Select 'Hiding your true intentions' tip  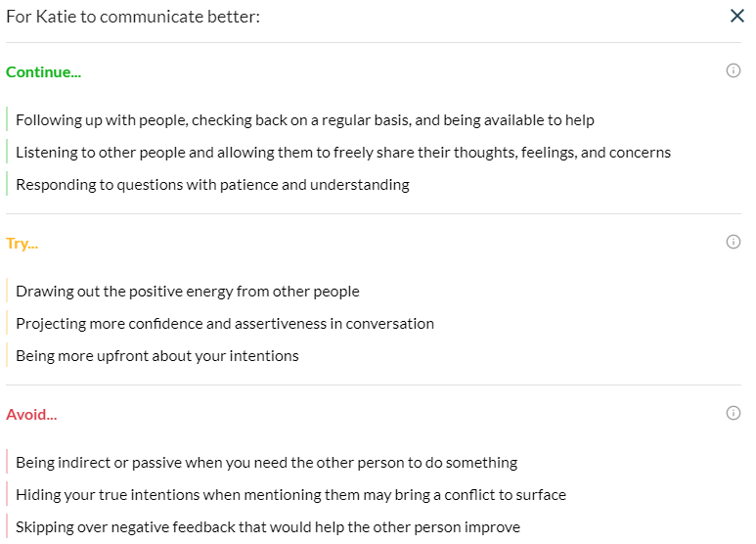(x=290, y=495)
